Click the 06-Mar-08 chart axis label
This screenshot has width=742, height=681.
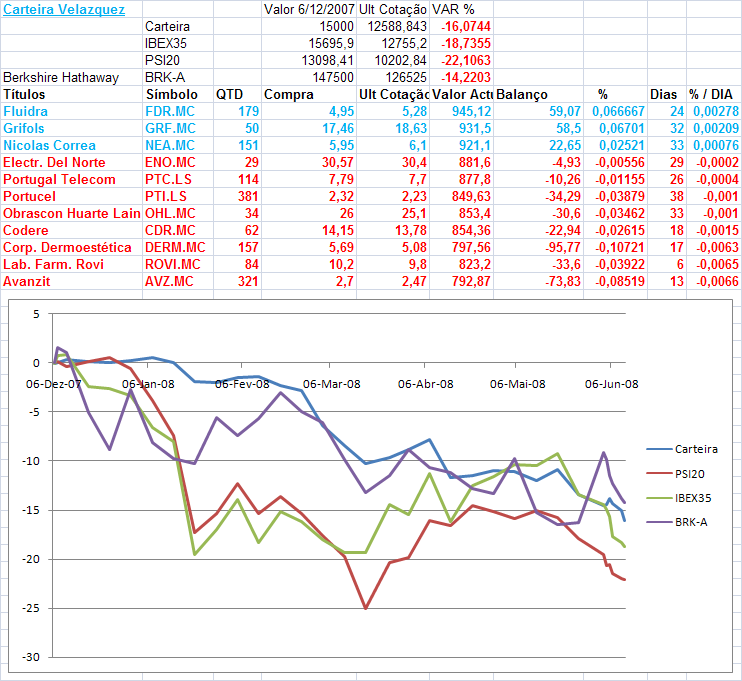(x=332, y=384)
